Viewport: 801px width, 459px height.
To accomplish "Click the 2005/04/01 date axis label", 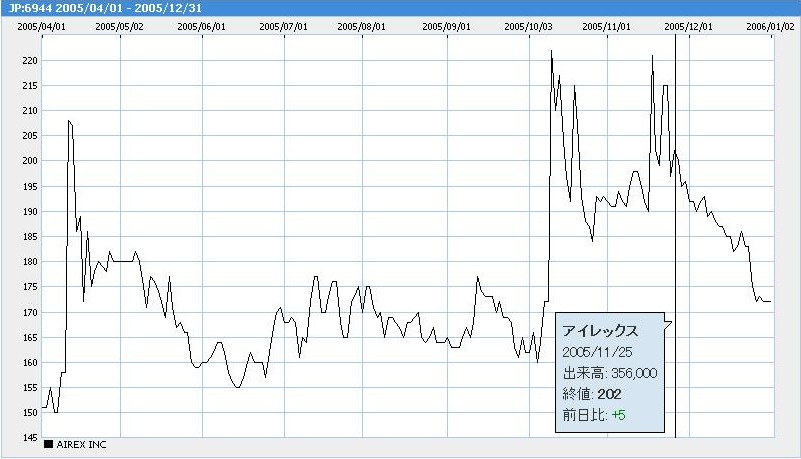I will tap(41, 27).
